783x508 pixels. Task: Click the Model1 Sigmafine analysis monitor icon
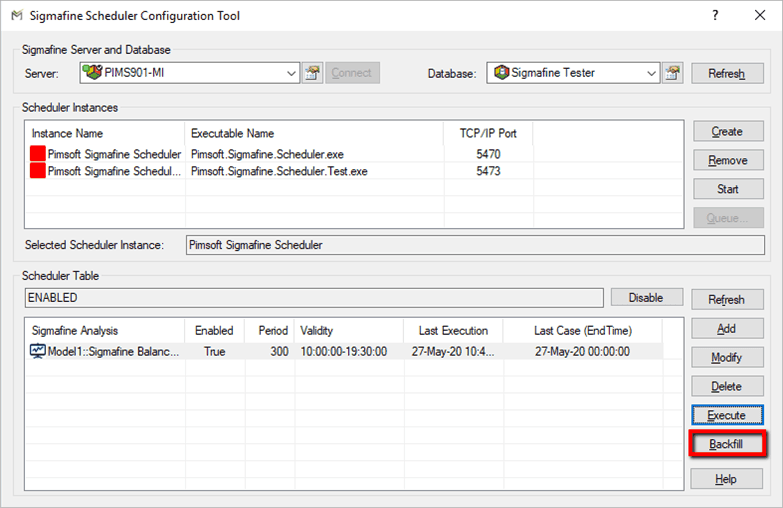pos(37,351)
